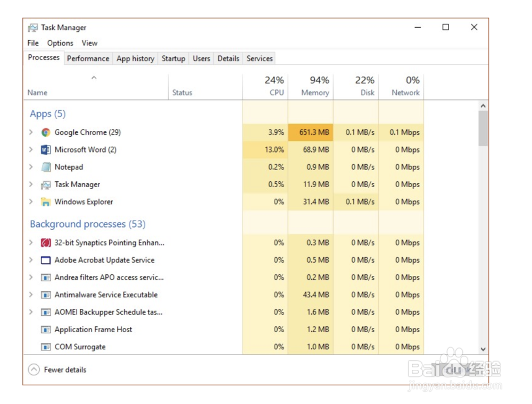
Task: Expand the 32-bit Synaptics Pointing row
Action: [x=31, y=242]
